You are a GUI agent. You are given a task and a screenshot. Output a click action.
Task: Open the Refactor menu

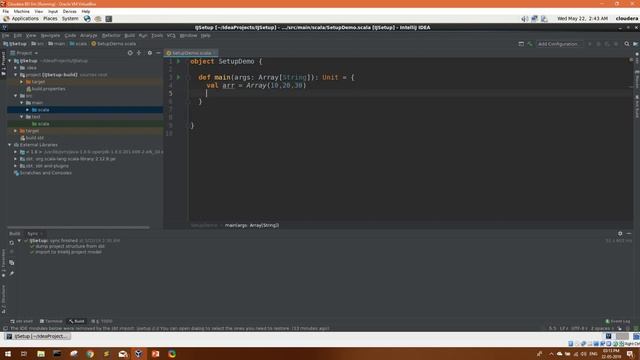(x=111, y=36)
